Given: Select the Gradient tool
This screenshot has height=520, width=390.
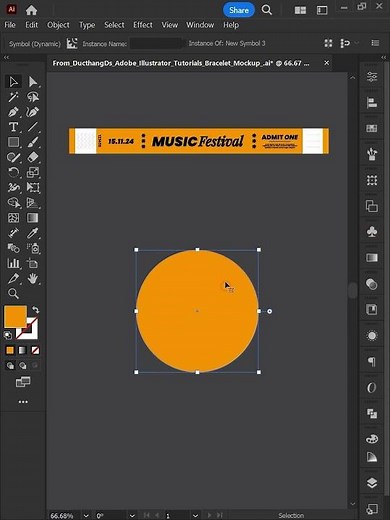Looking at the screenshot, I should point(33,218).
